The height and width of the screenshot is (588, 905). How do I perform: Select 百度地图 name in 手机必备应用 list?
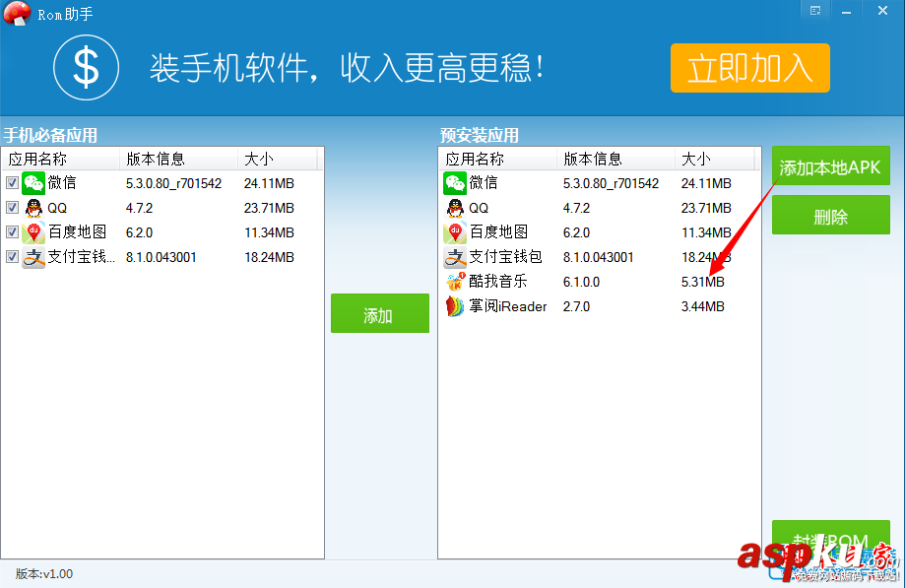tap(78, 232)
